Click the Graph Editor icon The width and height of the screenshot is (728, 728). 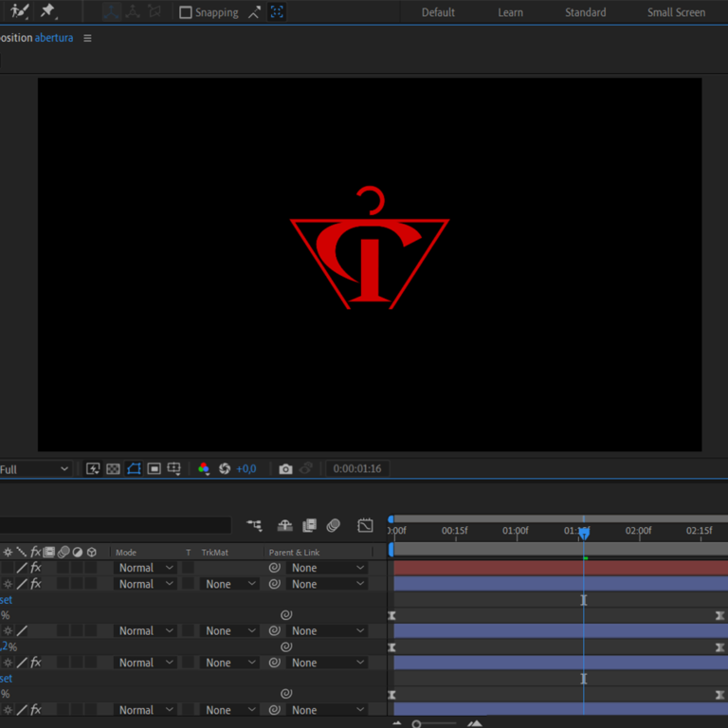(x=365, y=526)
